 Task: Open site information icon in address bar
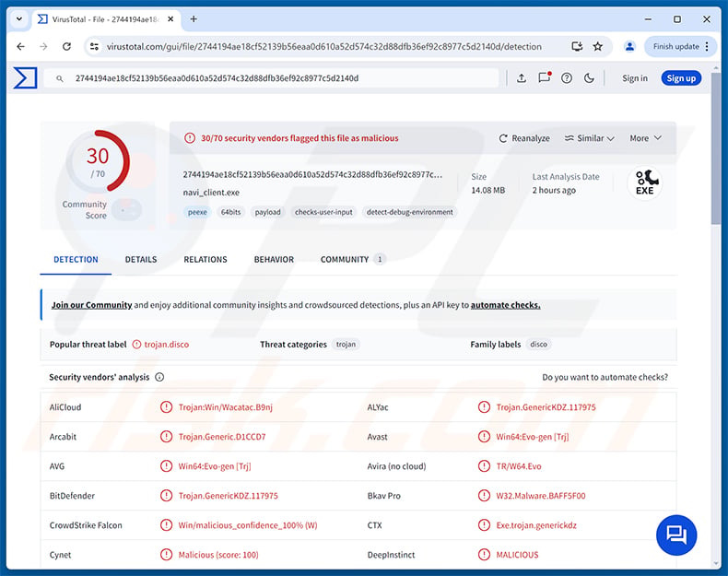coord(94,46)
